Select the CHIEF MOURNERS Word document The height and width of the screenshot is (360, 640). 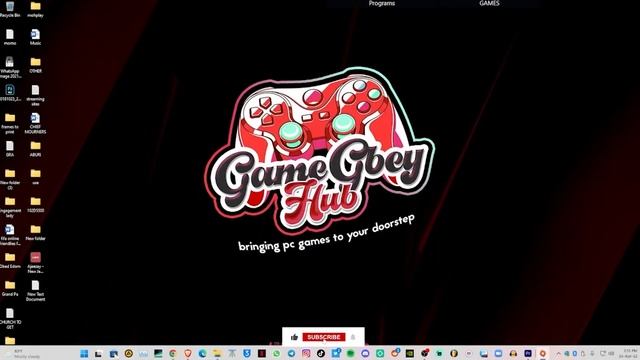pyautogui.click(x=36, y=123)
